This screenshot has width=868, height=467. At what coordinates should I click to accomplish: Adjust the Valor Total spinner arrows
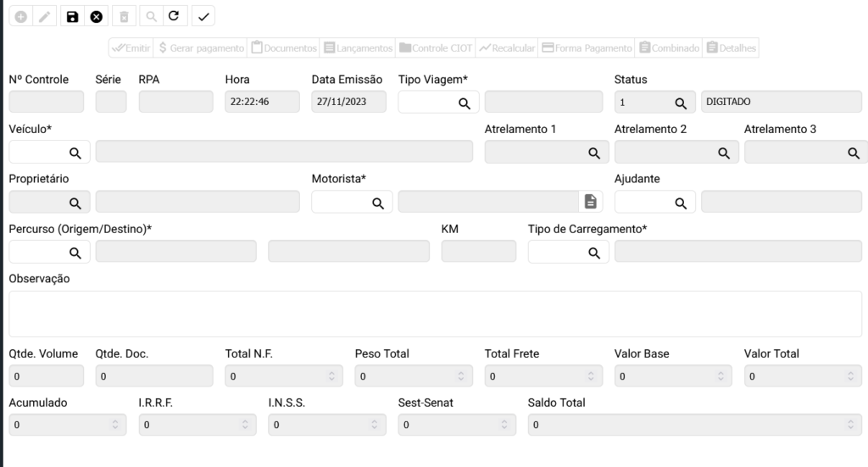(849, 376)
